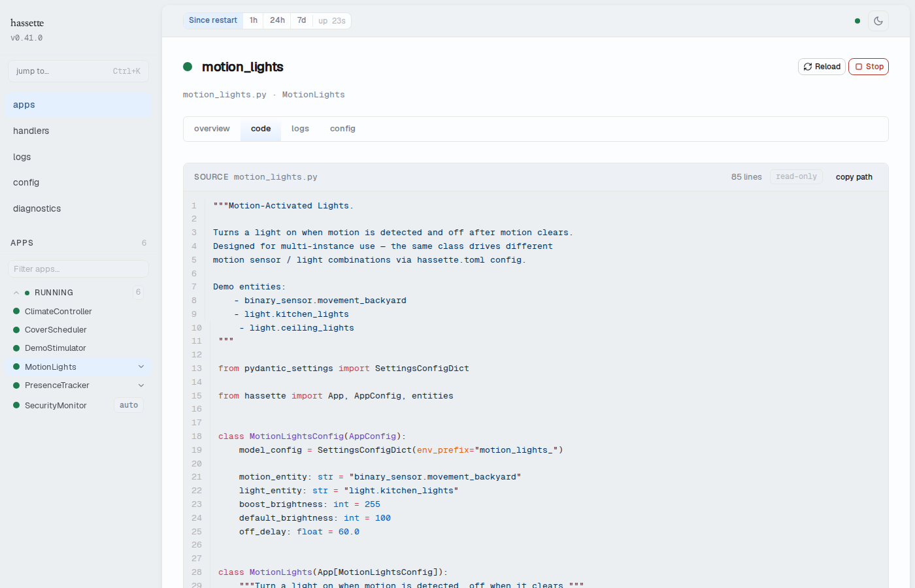
Task: Click the code line defining off_delay
Action: [299, 532]
